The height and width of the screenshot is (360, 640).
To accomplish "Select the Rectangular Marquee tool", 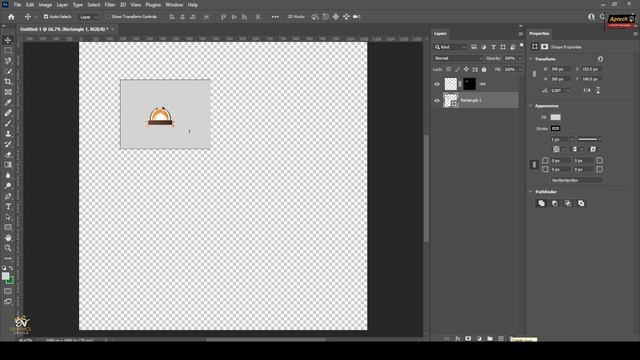I will [x=8, y=50].
